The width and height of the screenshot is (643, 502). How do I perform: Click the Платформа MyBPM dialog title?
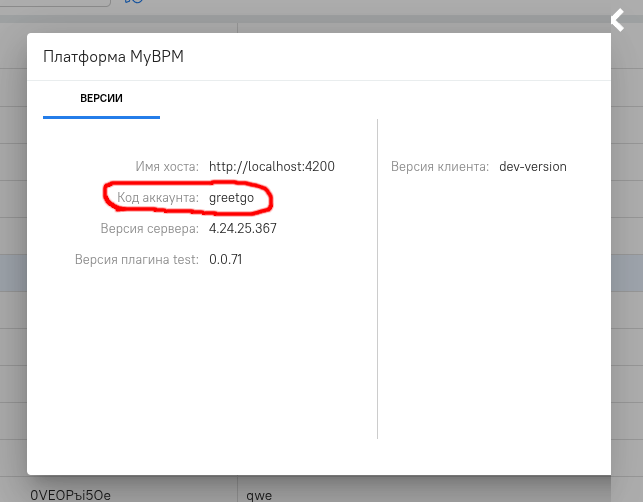click(x=113, y=57)
